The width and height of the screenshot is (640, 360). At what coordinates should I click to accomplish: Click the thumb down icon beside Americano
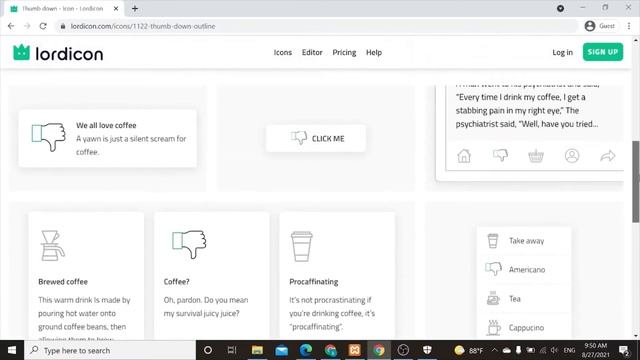click(493, 269)
